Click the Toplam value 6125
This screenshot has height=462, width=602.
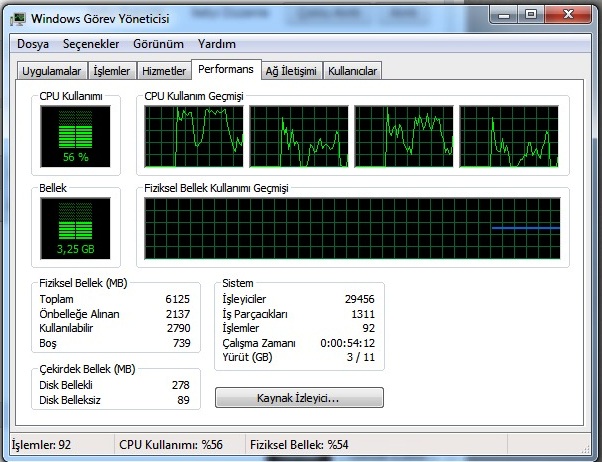pos(178,299)
